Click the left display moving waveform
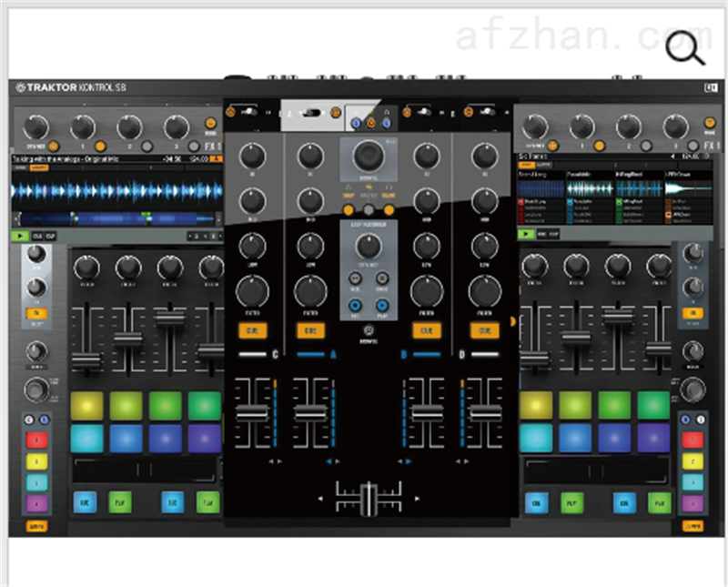728x587 pixels. tap(116, 191)
